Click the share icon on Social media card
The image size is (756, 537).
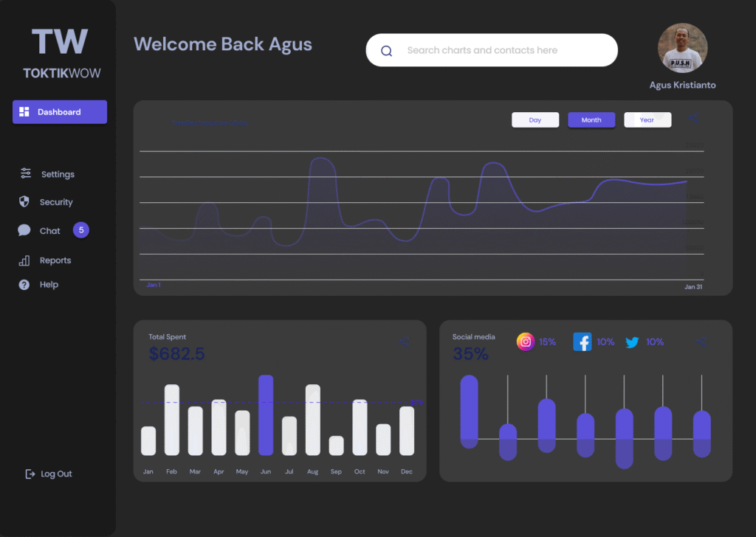(701, 342)
